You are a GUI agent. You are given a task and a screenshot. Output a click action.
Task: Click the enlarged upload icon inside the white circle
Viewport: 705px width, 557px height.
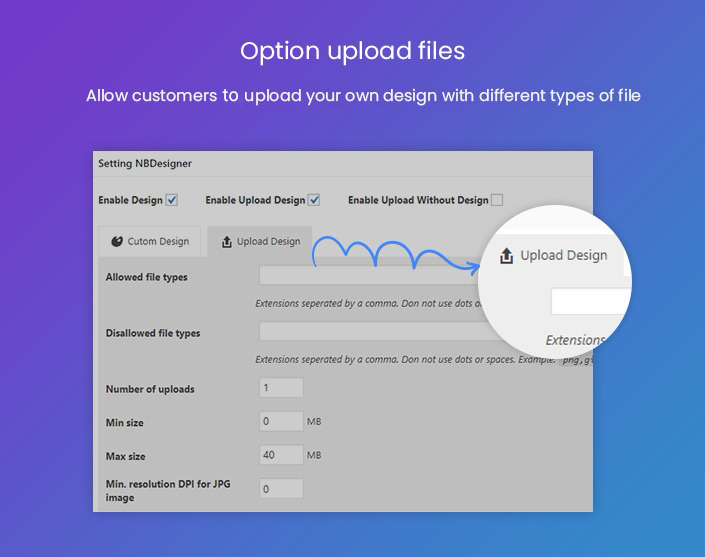click(x=507, y=256)
